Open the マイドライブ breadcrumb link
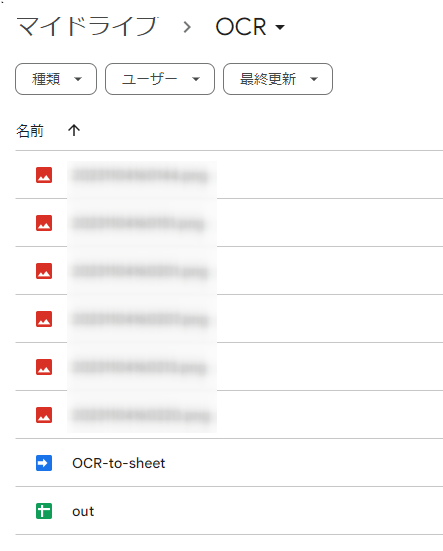443x551 pixels. 87,27
